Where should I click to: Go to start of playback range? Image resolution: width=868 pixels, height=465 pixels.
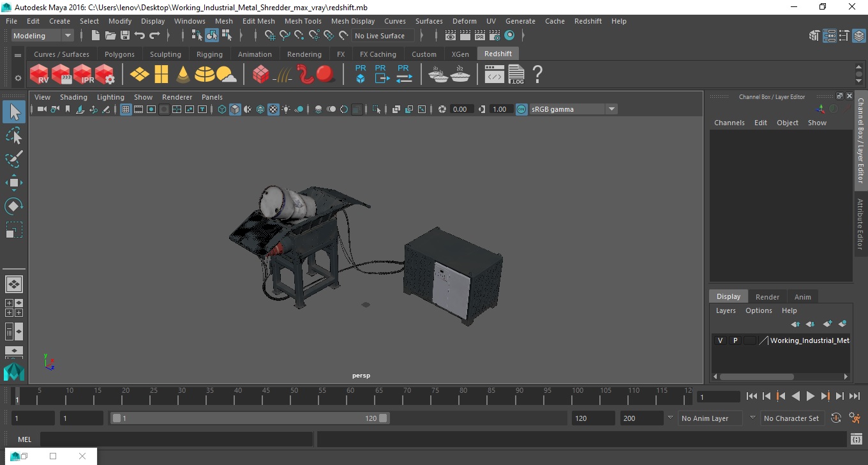tap(752, 397)
